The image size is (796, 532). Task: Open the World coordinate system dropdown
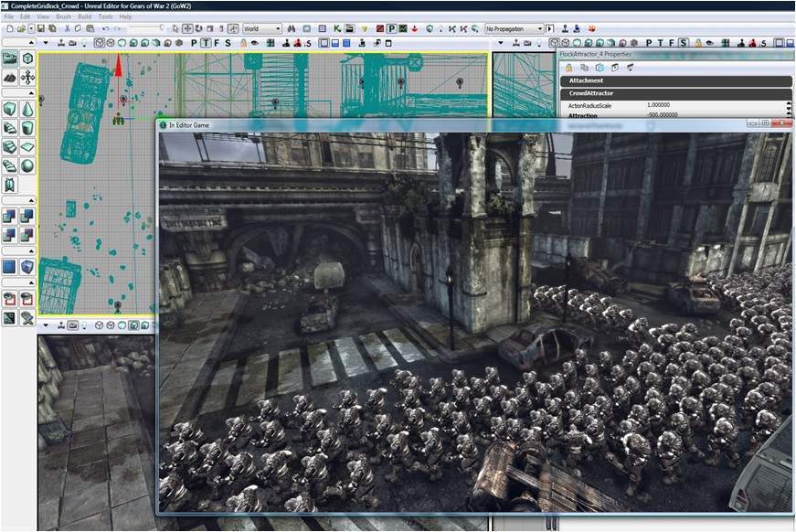pyautogui.click(x=262, y=29)
